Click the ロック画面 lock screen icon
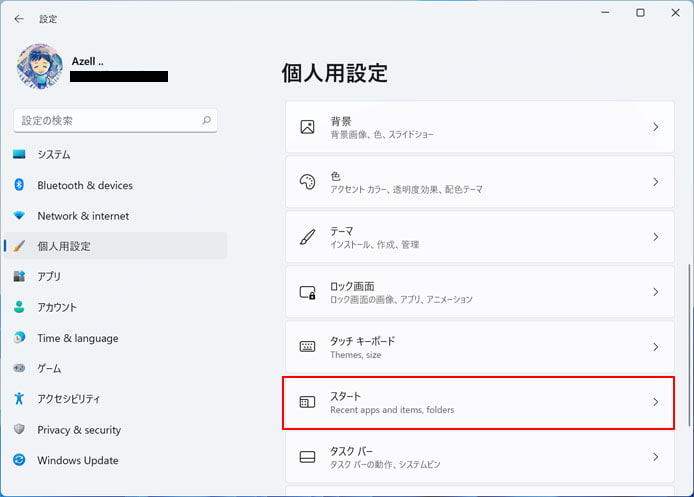 coord(308,292)
